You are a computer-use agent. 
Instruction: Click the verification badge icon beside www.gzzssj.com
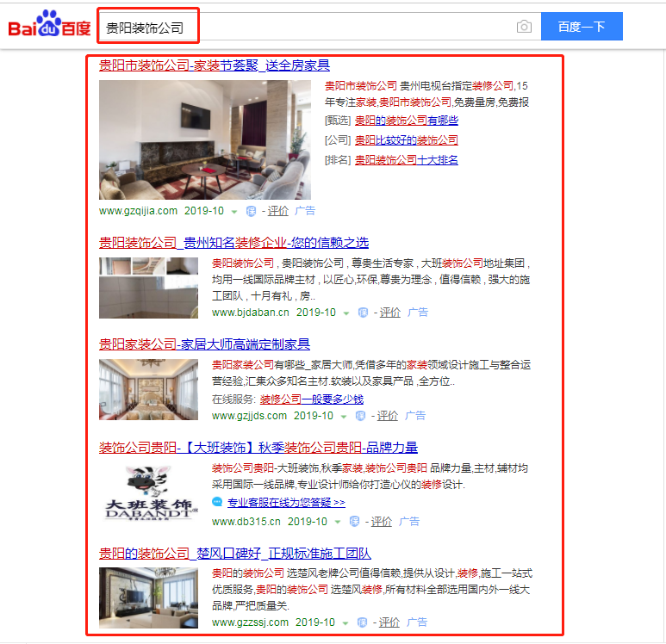tap(363, 622)
